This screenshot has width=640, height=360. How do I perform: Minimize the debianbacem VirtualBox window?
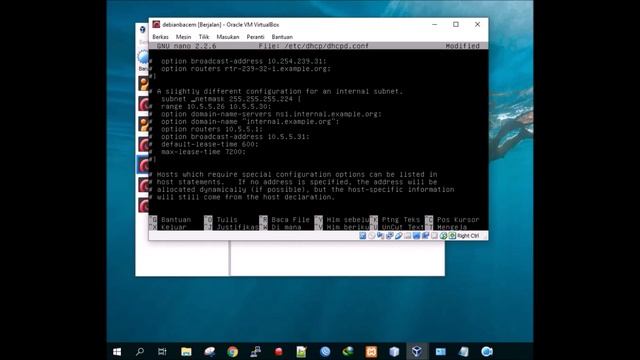[x=435, y=24]
